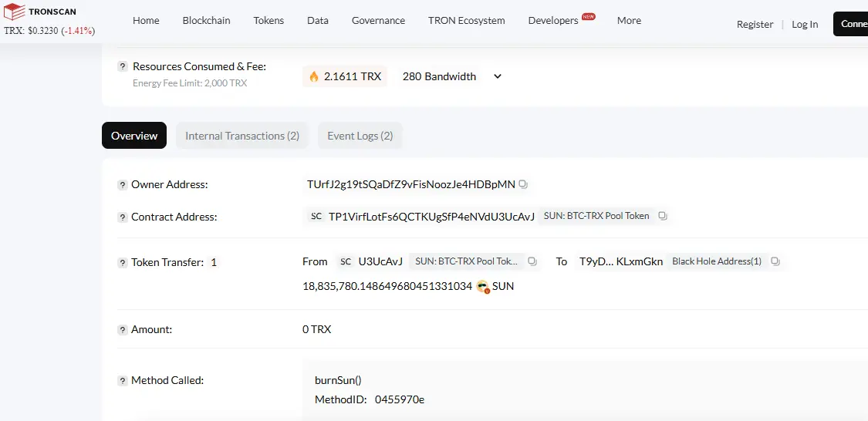This screenshot has height=421, width=868.
Task: Click the 0 TRX amount value
Action: point(316,330)
